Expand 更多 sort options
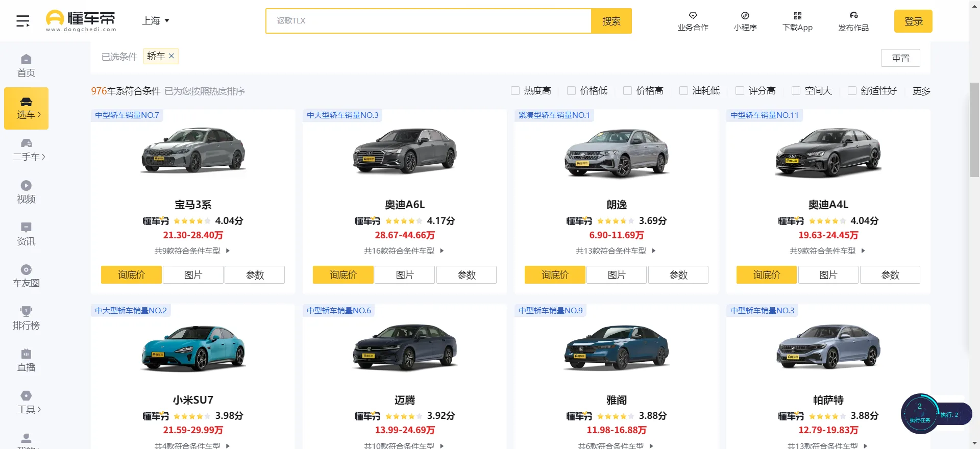 point(921,91)
